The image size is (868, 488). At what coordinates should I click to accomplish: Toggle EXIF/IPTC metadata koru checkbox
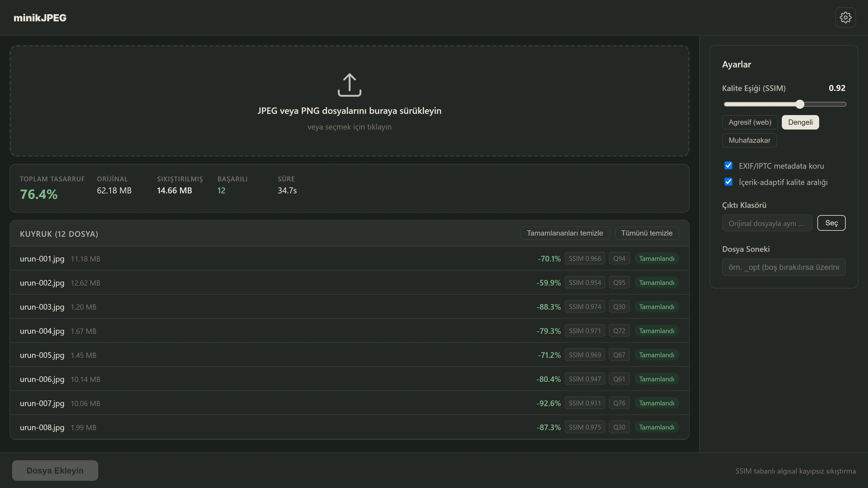pyautogui.click(x=728, y=165)
